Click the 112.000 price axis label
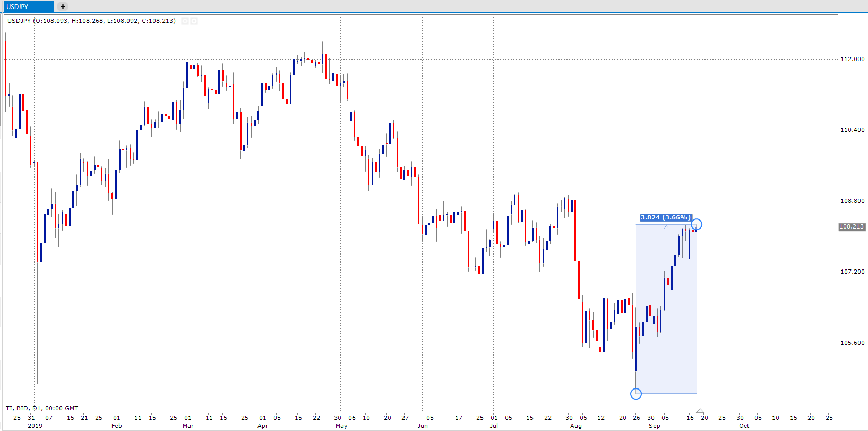Image resolution: width=868 pixels, height=431 pixels. coord(852,59)
